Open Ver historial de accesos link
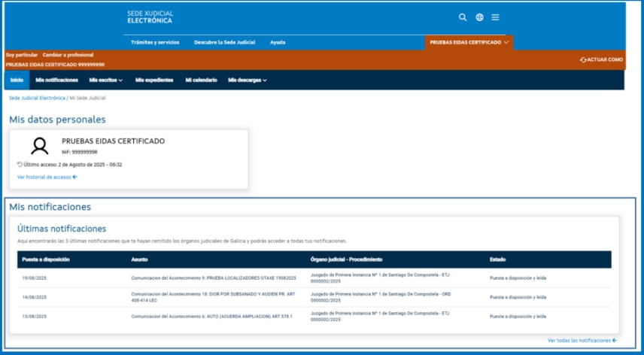Screen dimensions: 644x355 point(47,177)
